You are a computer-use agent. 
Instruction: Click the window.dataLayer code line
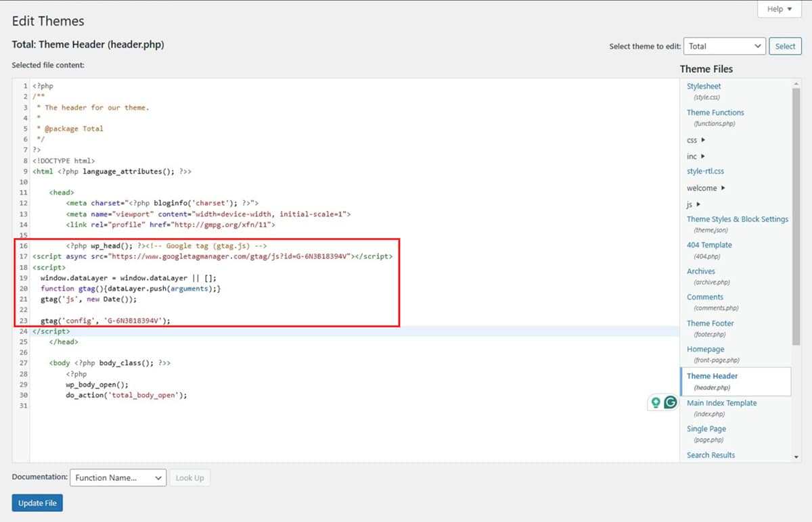click(x=128, y=278)
